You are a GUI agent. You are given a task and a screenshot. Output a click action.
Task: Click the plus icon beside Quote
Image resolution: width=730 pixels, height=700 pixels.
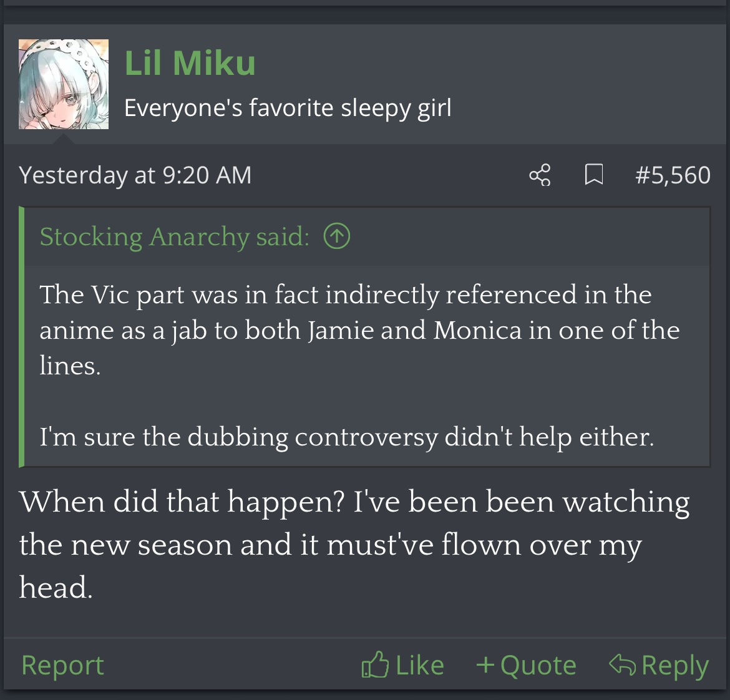pyautogui.click(x=485, y=665)
